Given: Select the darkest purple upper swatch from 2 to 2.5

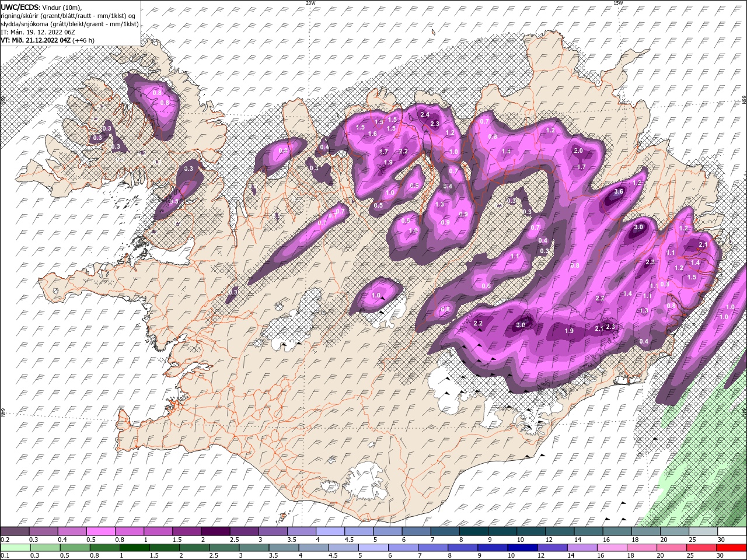Looking at the screenshot, I should click(x=215, y=531).
